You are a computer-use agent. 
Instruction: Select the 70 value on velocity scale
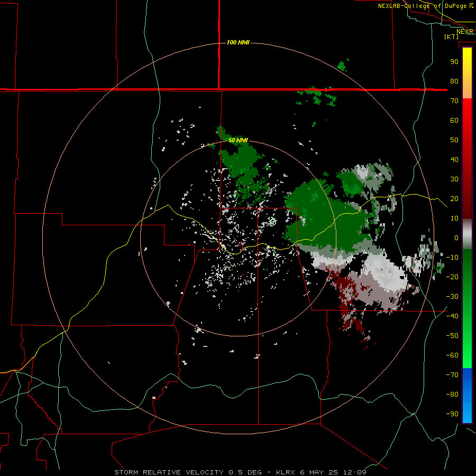pyautogui.click(x=454, y=101)
